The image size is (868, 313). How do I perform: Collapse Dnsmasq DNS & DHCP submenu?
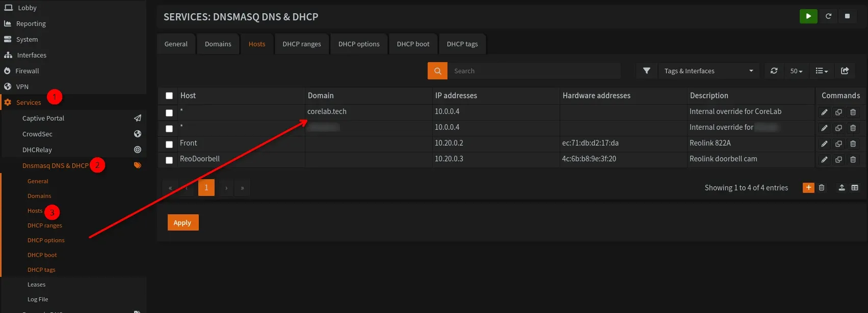click(x=56, y=165)
